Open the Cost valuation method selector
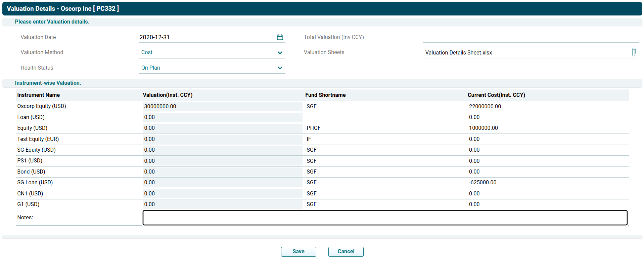Screen dimensions: 644x264 [x=208, y=52]
